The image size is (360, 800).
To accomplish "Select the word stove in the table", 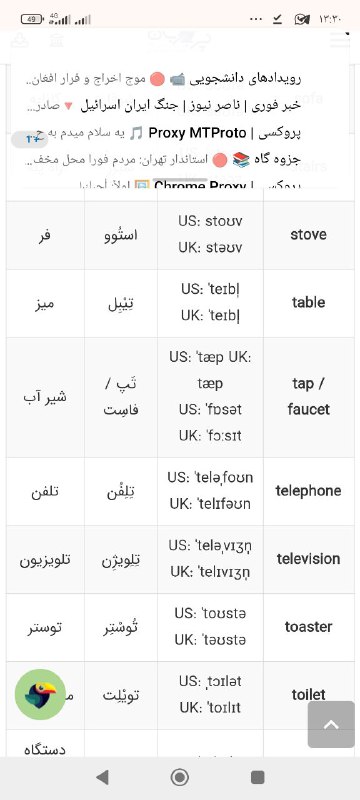I will 308,235.
